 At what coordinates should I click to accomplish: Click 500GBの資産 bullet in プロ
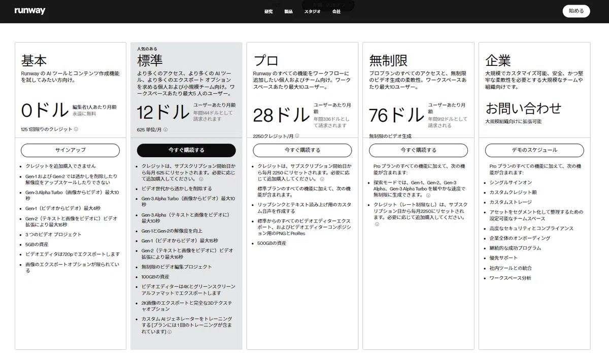[272, 243]
